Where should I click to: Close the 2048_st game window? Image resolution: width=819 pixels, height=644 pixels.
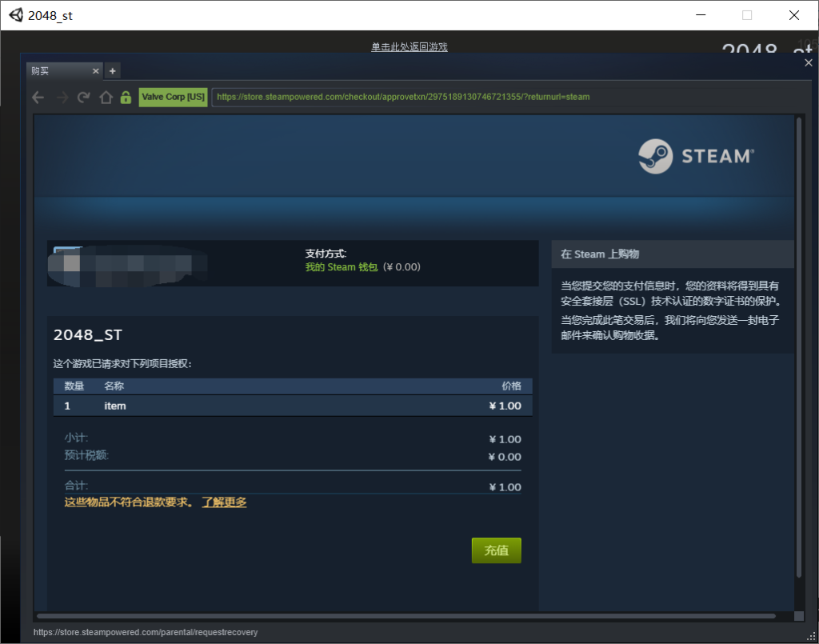tap(794, 15)
